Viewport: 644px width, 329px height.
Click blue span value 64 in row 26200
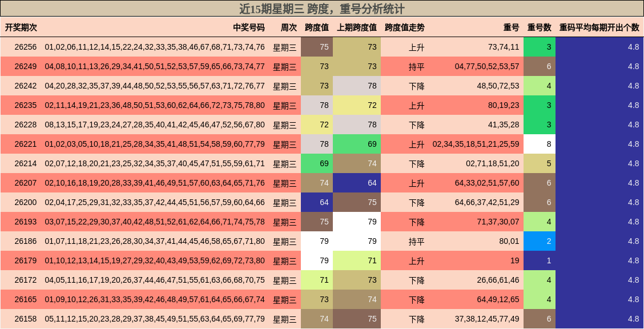317,203
